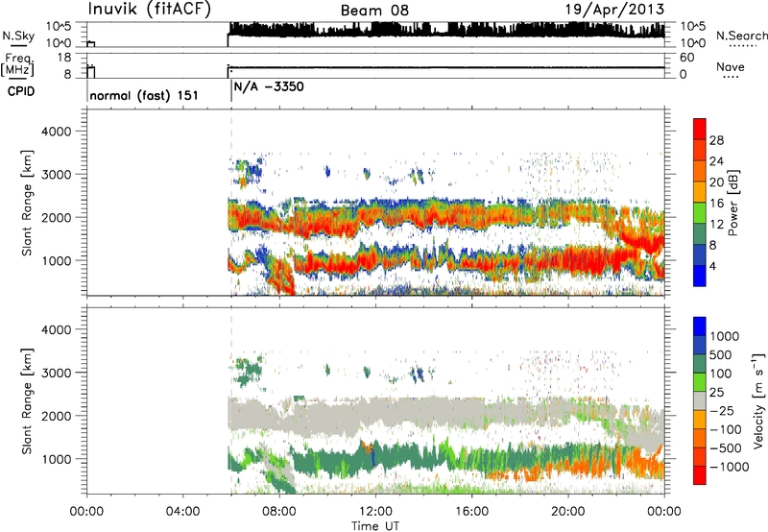768x532 pixels.
Task: Click '2000' tick in the power panel
Action: [56, 217]
